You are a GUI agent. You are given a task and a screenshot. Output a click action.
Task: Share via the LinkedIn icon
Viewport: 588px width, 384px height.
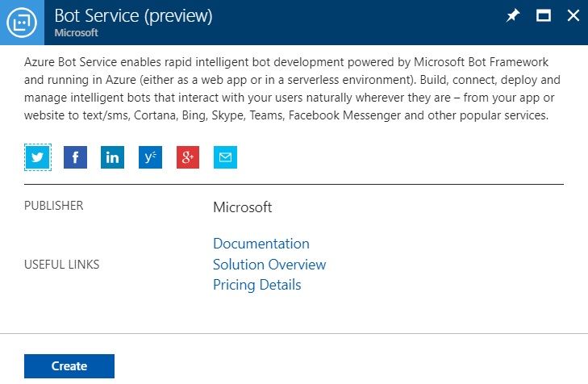112,157
